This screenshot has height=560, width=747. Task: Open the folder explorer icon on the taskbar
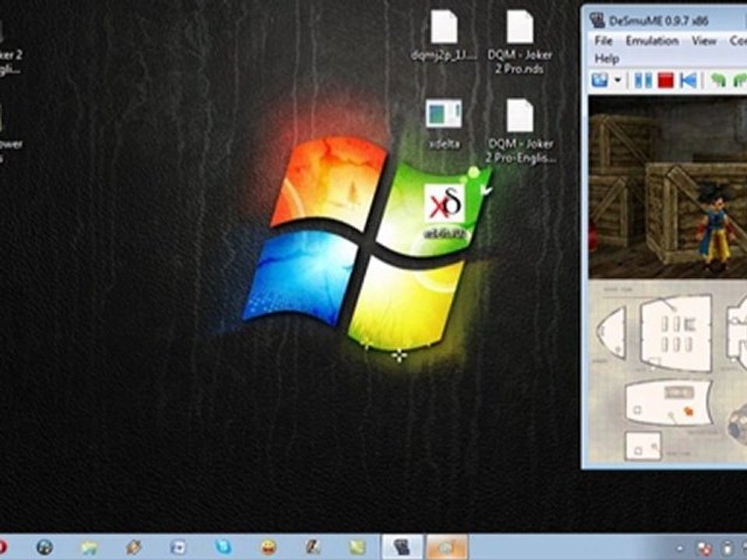[89, 547]
